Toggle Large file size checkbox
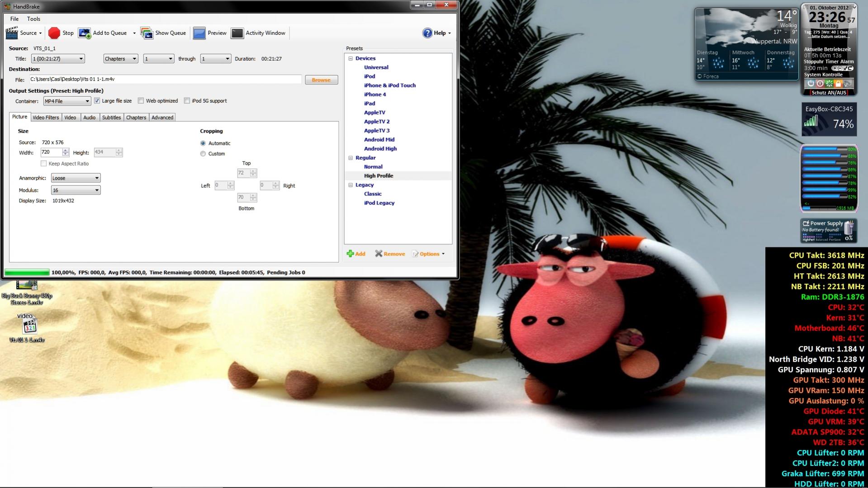 tap(97, 101)
